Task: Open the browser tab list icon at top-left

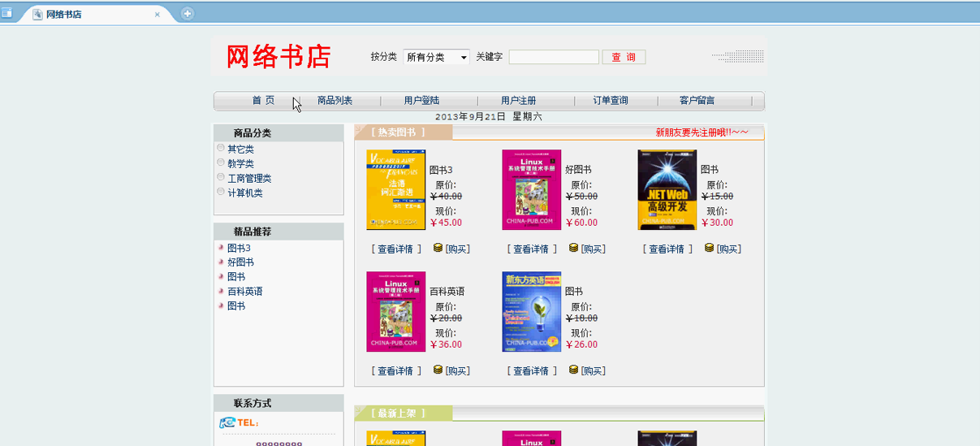Action: [6, 14]
